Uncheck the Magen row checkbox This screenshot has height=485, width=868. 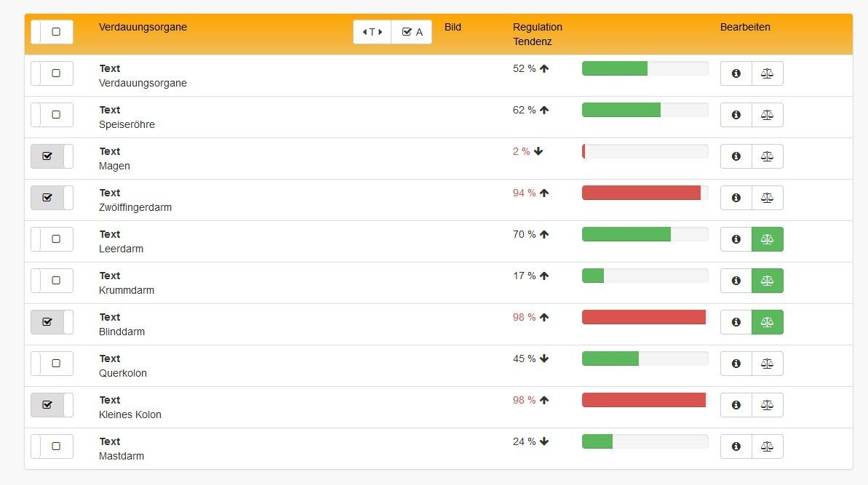48,156
